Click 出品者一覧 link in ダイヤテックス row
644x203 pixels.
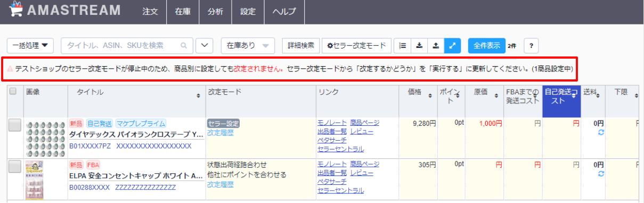click(332, 131)
